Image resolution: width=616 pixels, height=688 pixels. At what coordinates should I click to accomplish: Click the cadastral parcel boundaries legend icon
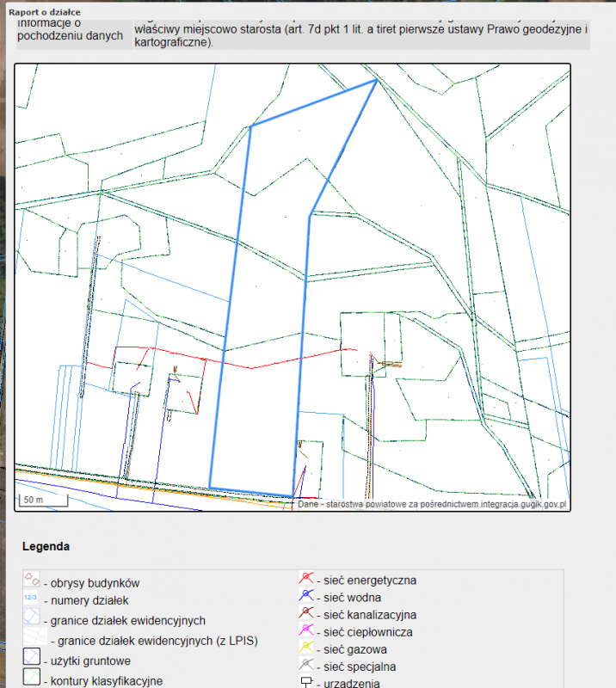point(32,617)
